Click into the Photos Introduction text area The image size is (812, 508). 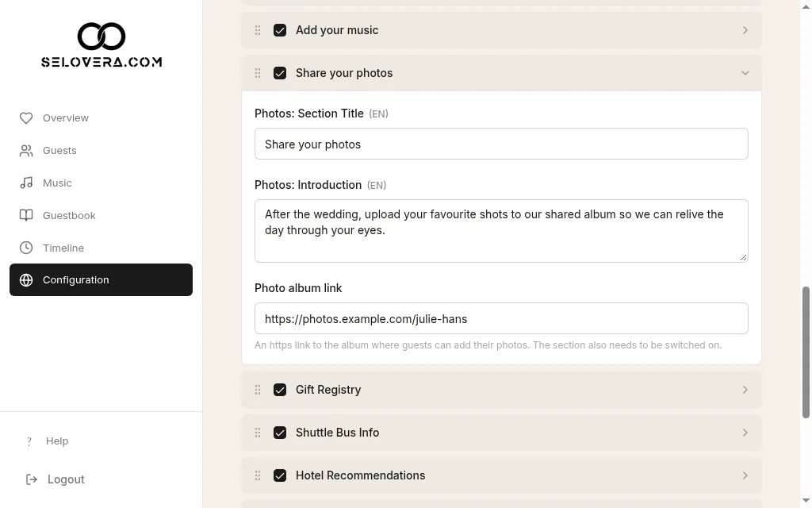coord(501,231)
